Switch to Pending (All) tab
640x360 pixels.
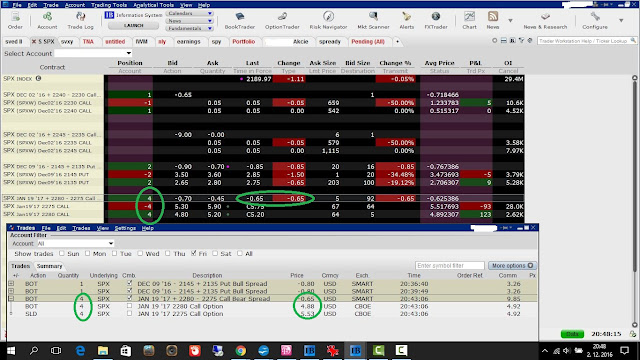coord(368,41)
